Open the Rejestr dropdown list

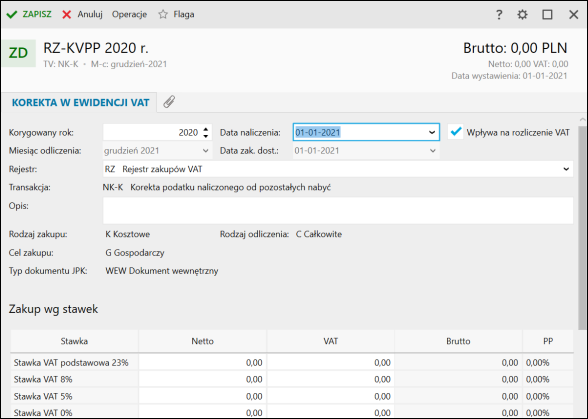(566, 169)
